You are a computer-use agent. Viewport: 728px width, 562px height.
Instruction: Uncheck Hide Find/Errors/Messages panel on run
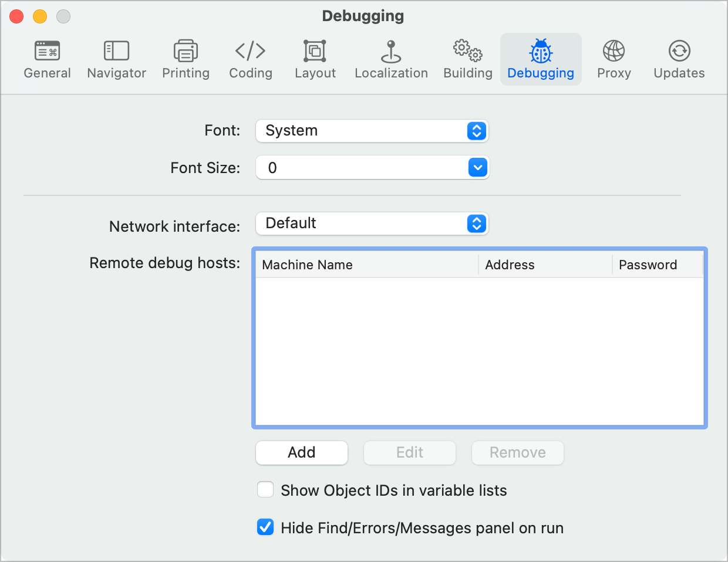tap(265, 527)
